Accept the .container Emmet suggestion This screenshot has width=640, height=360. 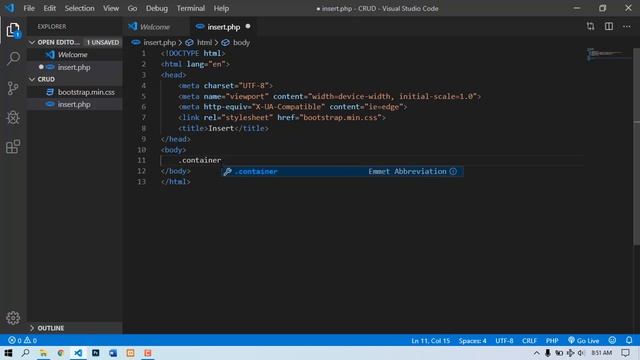[342, 171]
